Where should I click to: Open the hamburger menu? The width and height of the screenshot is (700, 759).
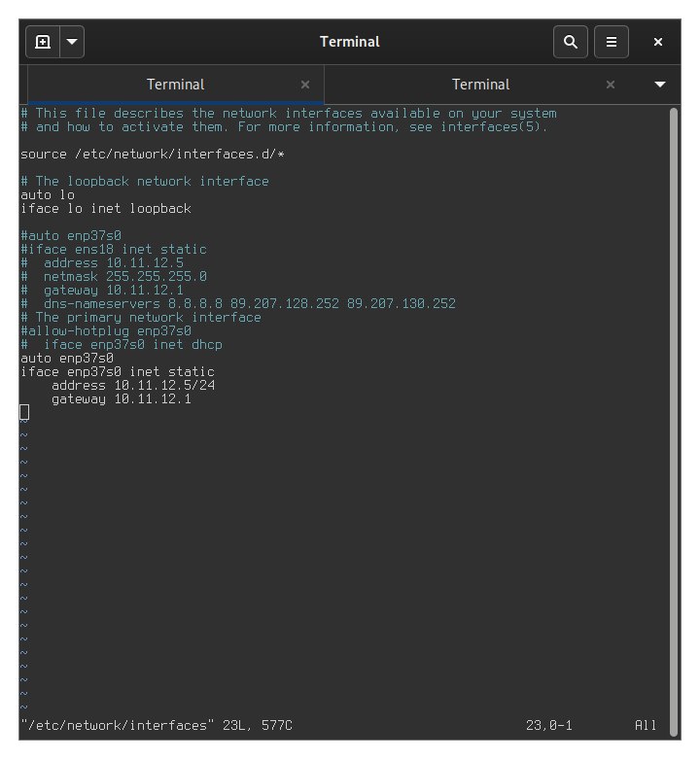pyautogui.click(x=612, y=42)
